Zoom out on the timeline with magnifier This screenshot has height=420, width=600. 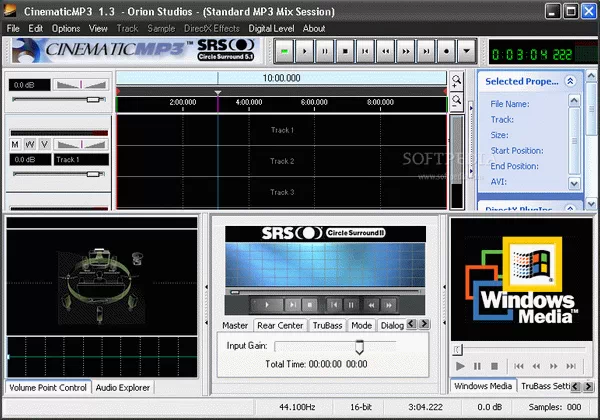(456, 101)
